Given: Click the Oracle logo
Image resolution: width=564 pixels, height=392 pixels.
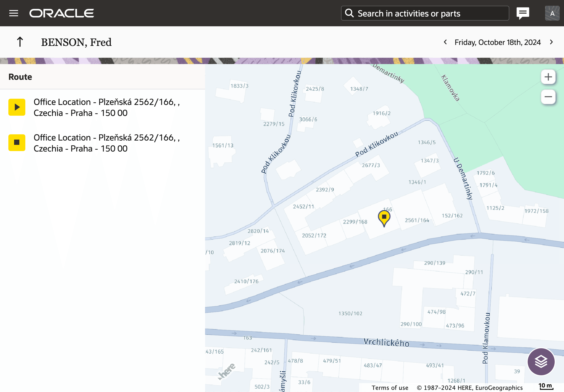Looking at the screenshot, I should click(x=62, y=13).
